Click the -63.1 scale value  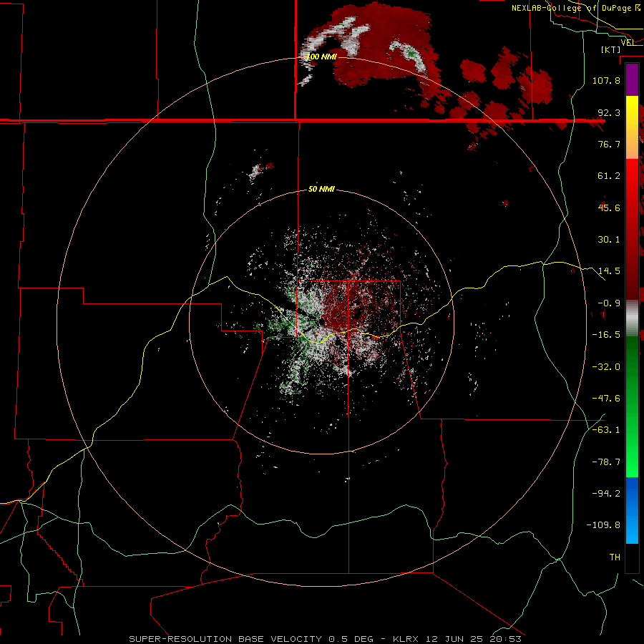click(606, 430)
